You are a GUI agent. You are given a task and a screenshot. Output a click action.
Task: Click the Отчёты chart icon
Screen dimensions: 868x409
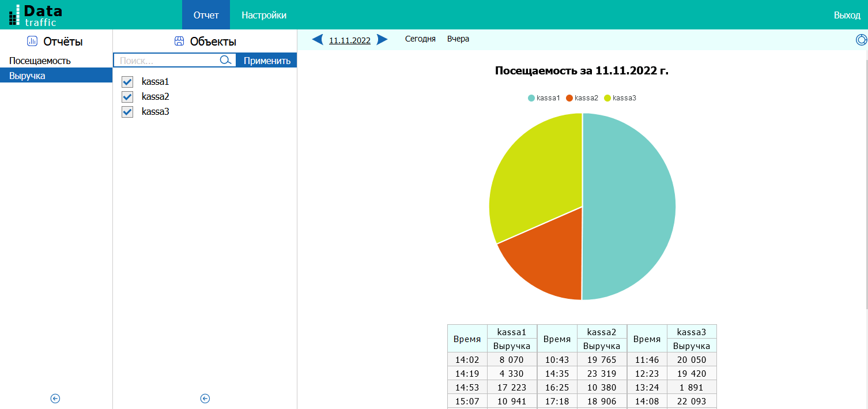point(32,41)
